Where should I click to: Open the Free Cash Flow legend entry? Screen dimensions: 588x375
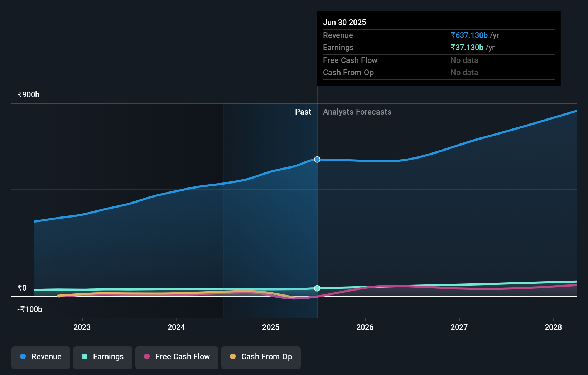point(177,357)
